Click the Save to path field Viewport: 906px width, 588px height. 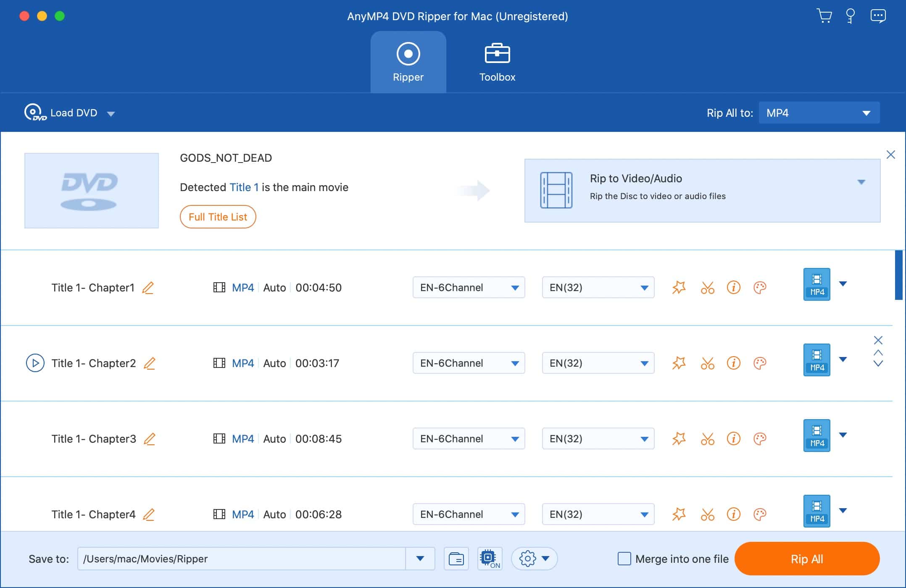coord(241,559)
